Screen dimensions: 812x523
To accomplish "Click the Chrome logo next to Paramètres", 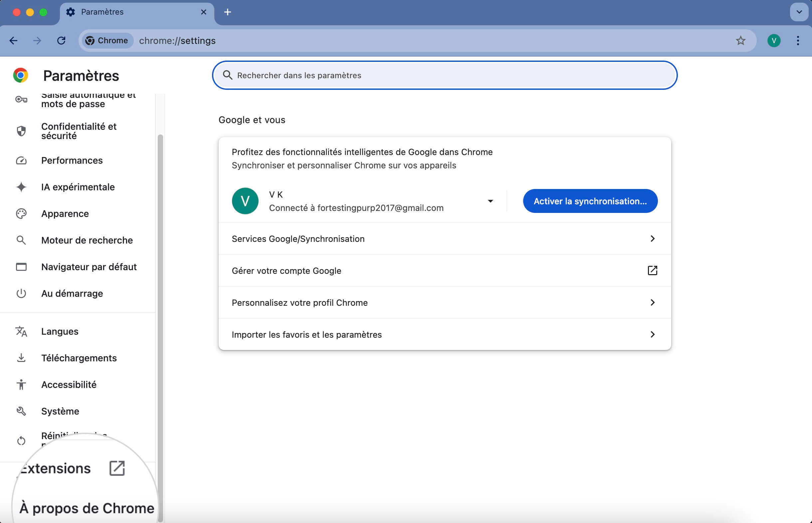I will (21, 76).
